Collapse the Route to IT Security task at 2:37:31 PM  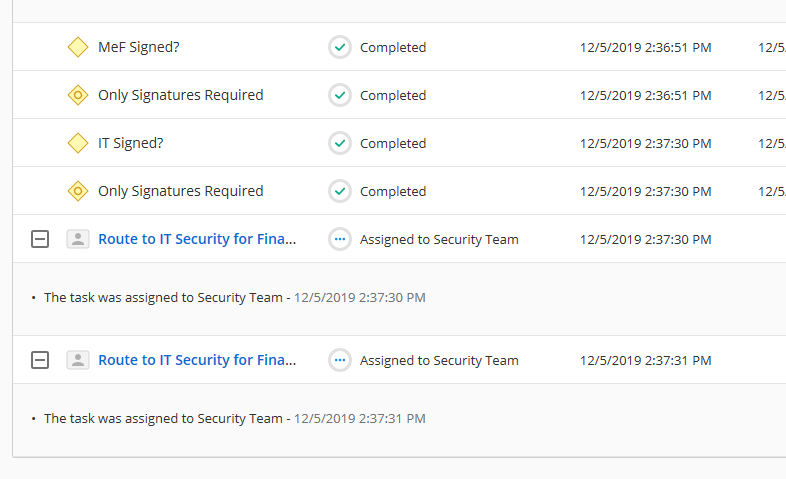click(x=40, y=360)
